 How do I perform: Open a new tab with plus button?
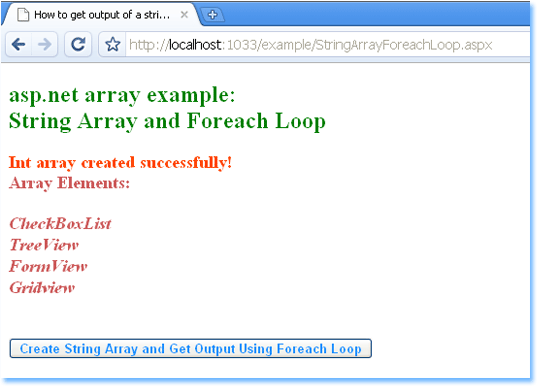tap(212, 15)
